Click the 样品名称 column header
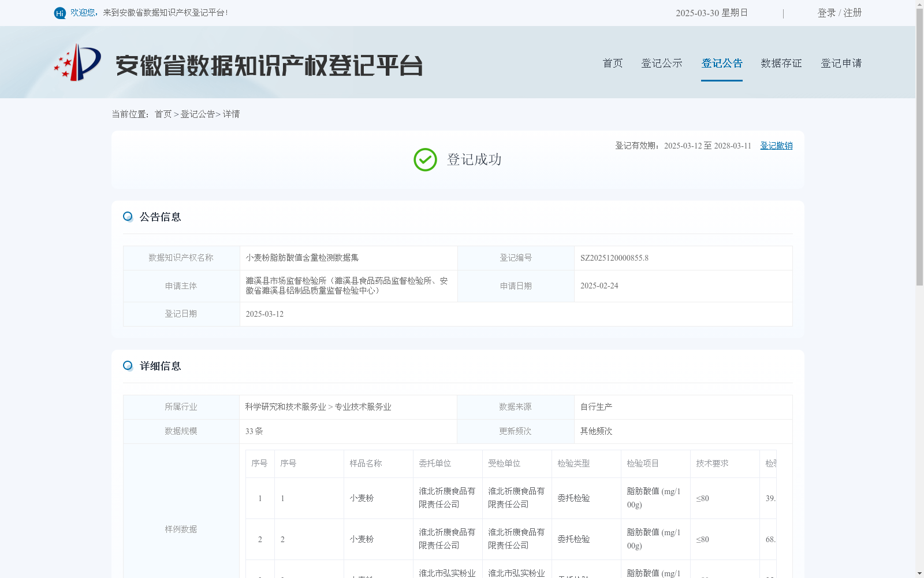Image resolution: width=924 pixels, height=578 pixels. click(x=366, y=464)
